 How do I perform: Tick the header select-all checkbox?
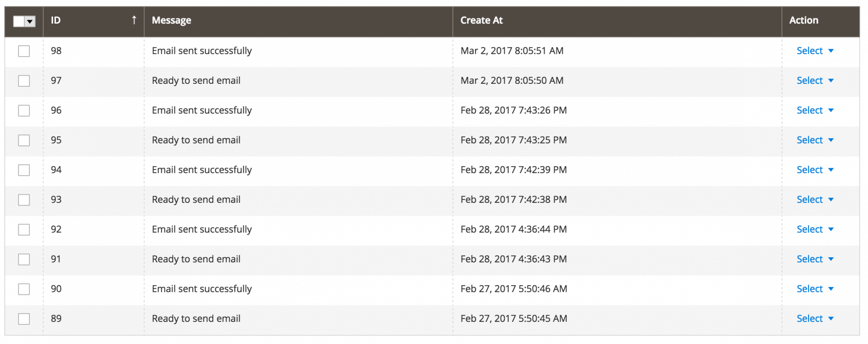coord(19,21)
